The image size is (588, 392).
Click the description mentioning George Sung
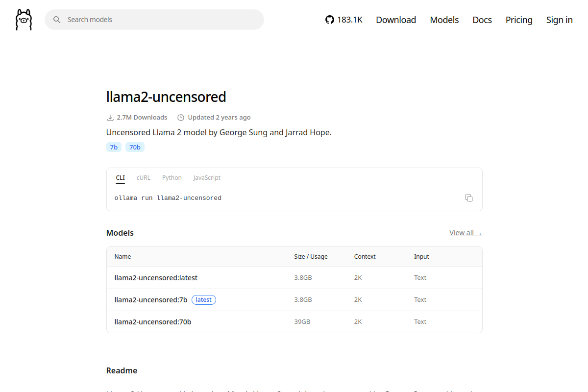(x=219, y=132)
